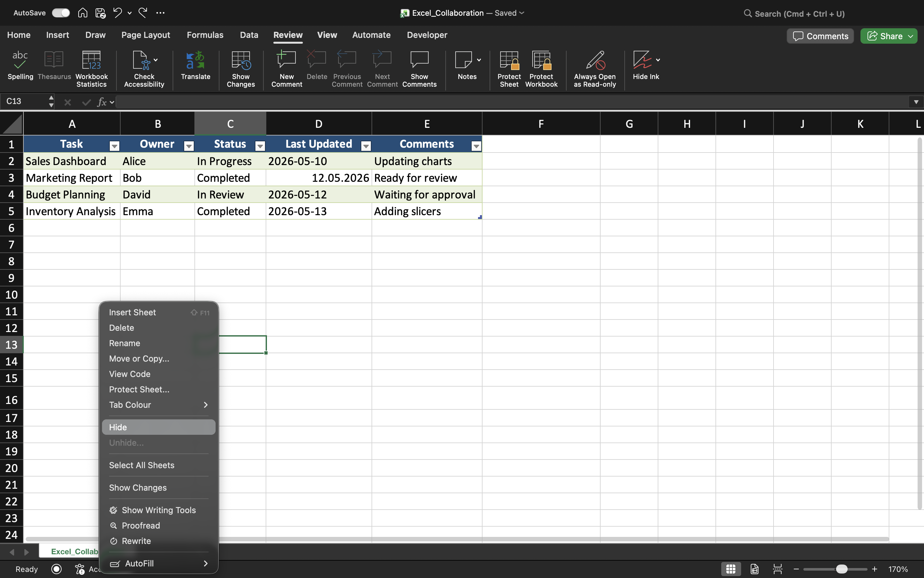Choose Insert Sheet in context menu

click(159, 313)
